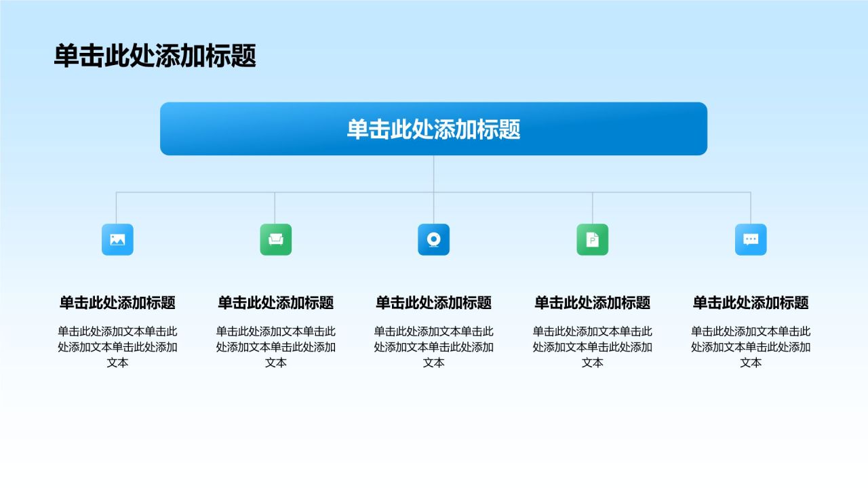This screenshot has width=868, height=488.
Task: Click the blue disc camera icon
Action: click(434, 239)
